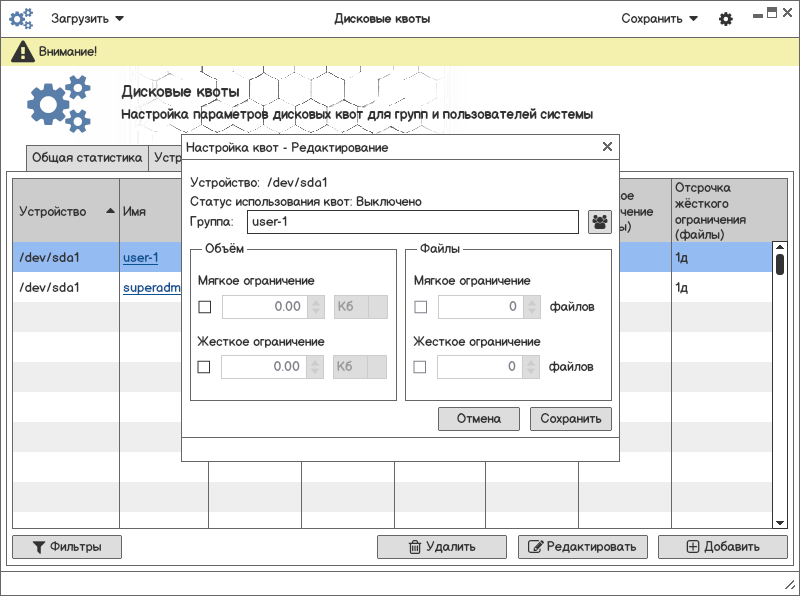Close the quota editing dialog with X
The image size is (800, 596).
(606, 147)
